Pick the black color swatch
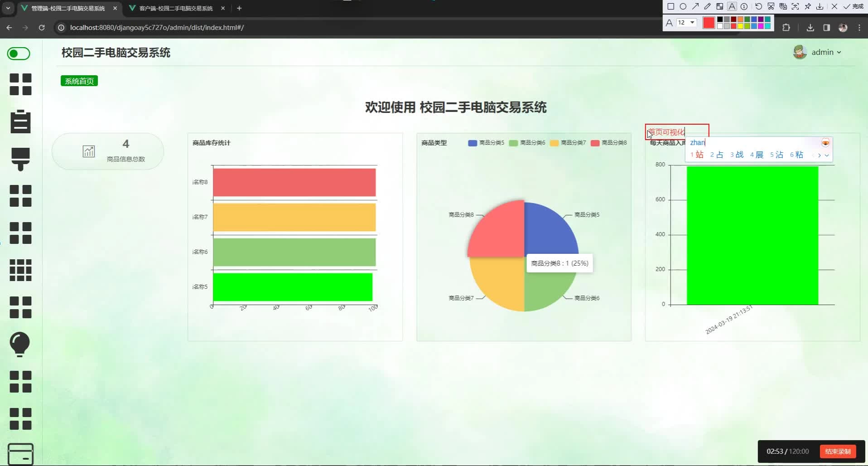 coord(720,19)
